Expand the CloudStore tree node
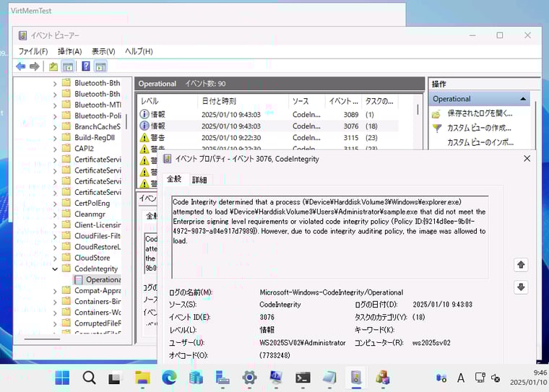This screenshot has width=549, height=392. point(55,258)
